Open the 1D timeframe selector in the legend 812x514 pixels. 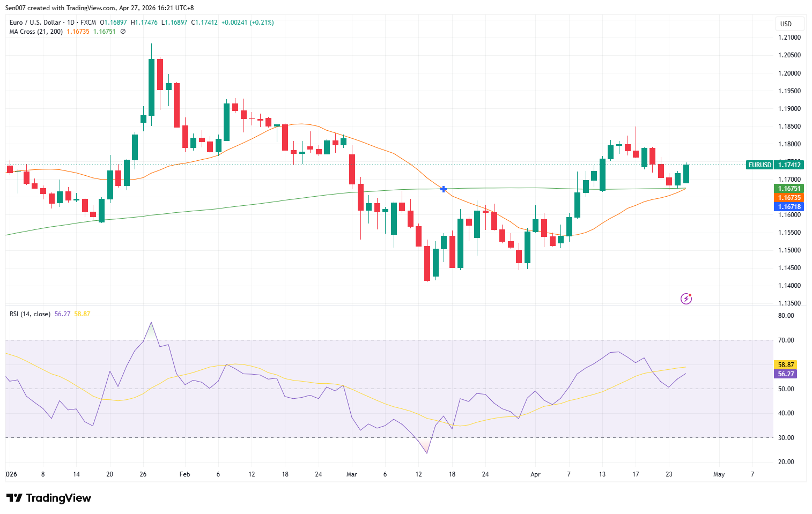coord(71,23)
